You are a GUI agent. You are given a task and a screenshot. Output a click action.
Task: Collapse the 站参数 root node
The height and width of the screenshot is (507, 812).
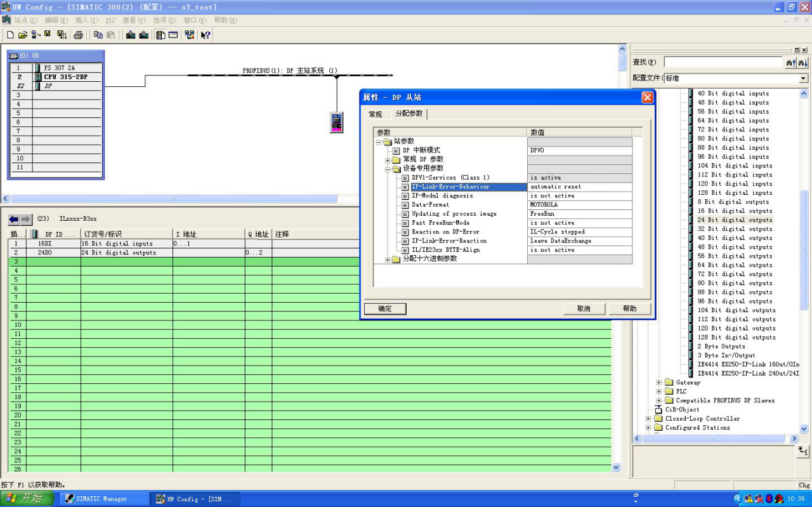[379, 142]
